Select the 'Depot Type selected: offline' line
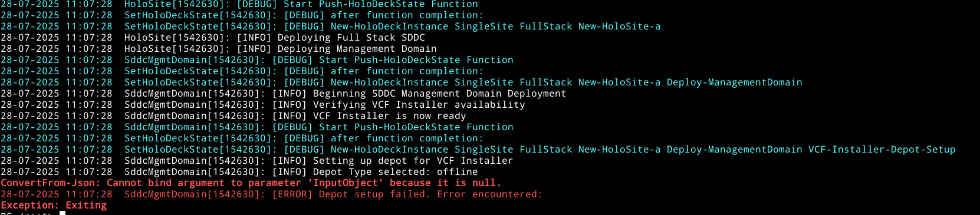Viewport: 980px width, 215px height. tap(239, 172)
